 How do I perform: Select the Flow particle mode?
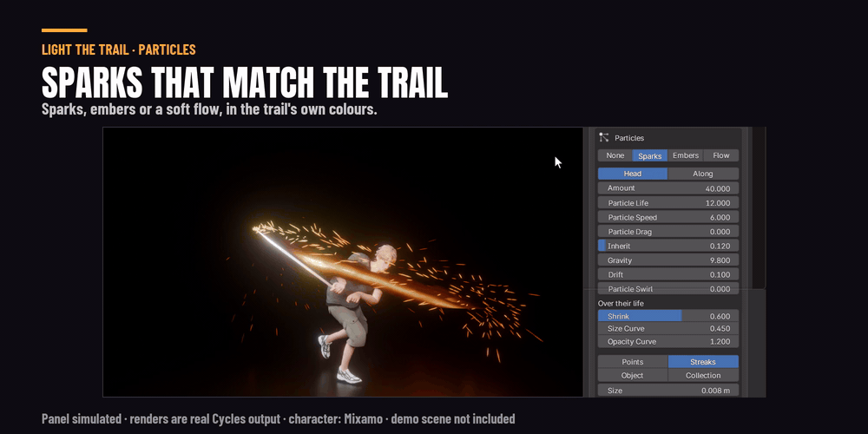pos(720,155)
